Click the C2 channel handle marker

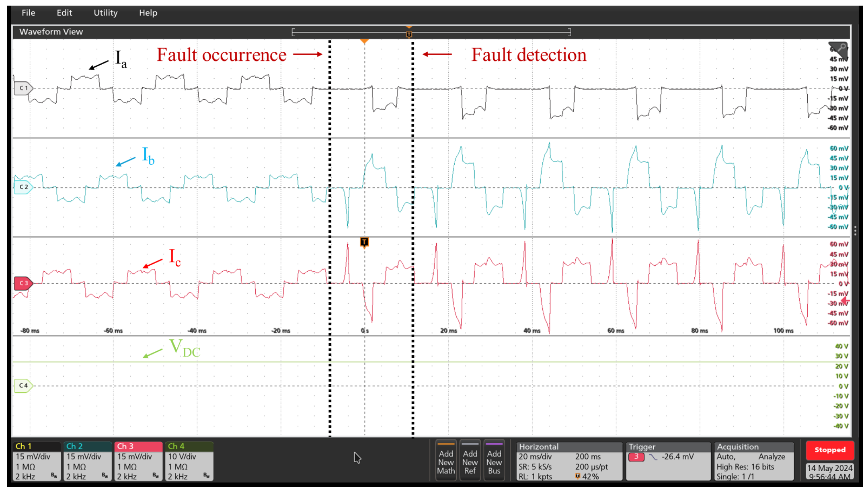(x=23, y=187)
